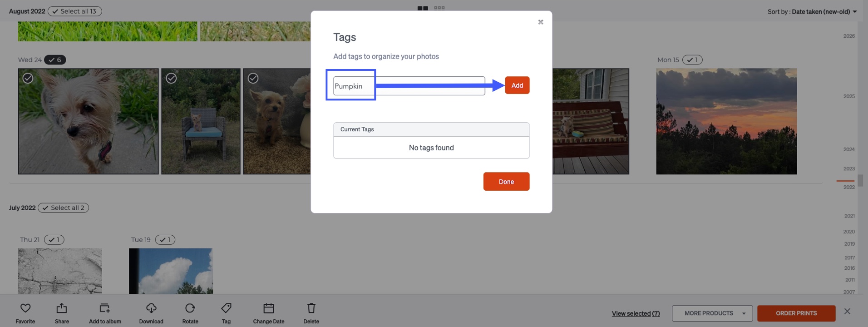
Task: Click the Add to album icon
Action: click(105, 308)
